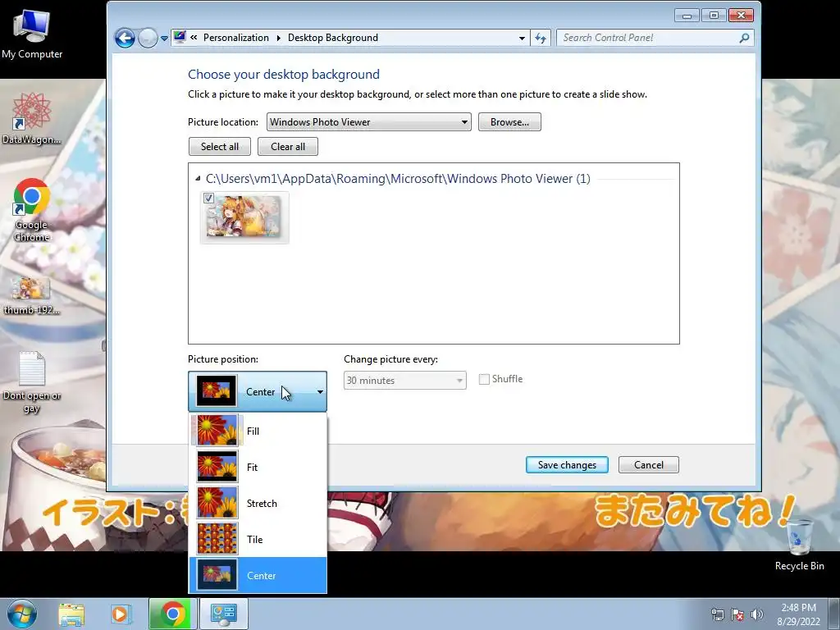
Task: Open My Computer desktop icon
Action: (x=32, y=34)
